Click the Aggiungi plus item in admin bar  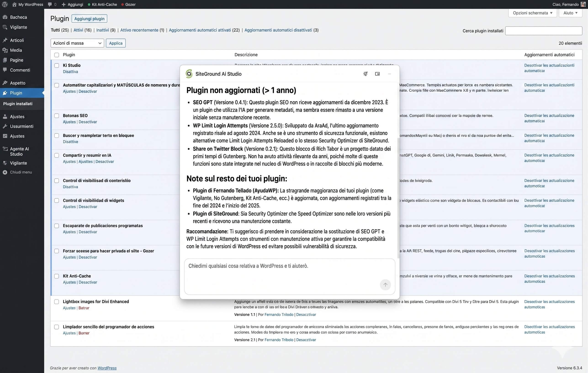[x=72, y=4]
